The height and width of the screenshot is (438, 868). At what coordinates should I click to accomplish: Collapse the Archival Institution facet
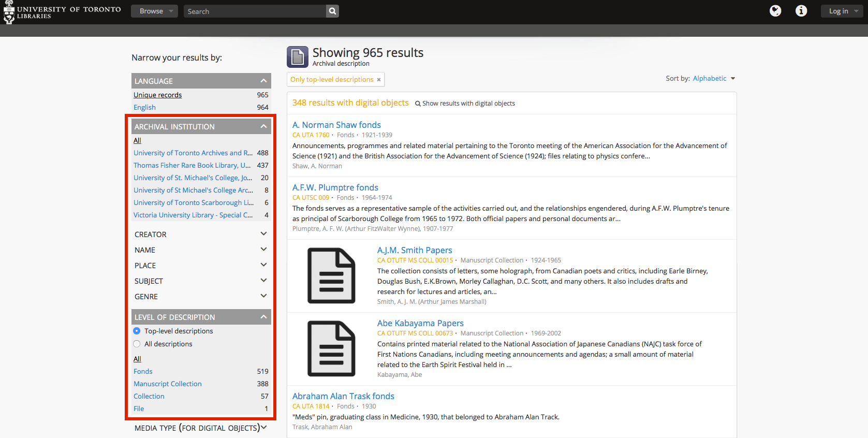(x=201, y=126)
